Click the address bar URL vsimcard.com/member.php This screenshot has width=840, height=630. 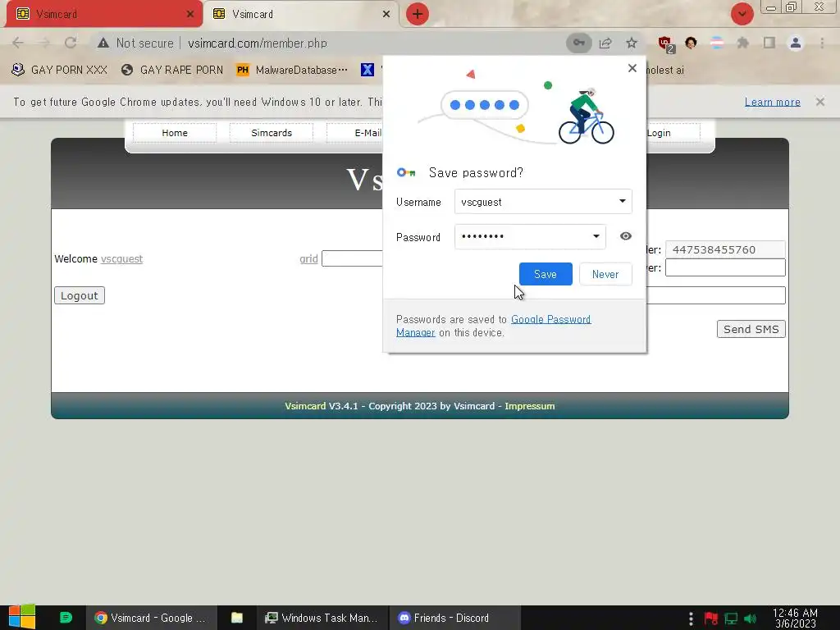tap(257, 43)
